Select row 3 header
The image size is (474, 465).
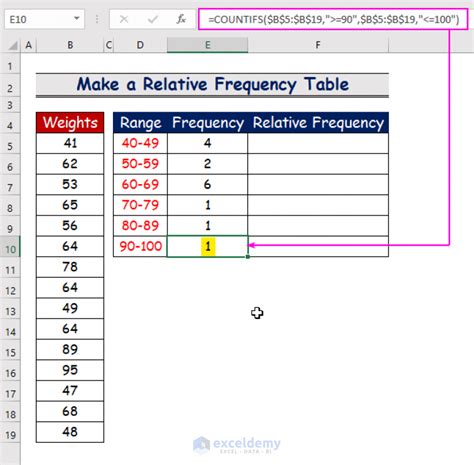(x=10, y=105)
